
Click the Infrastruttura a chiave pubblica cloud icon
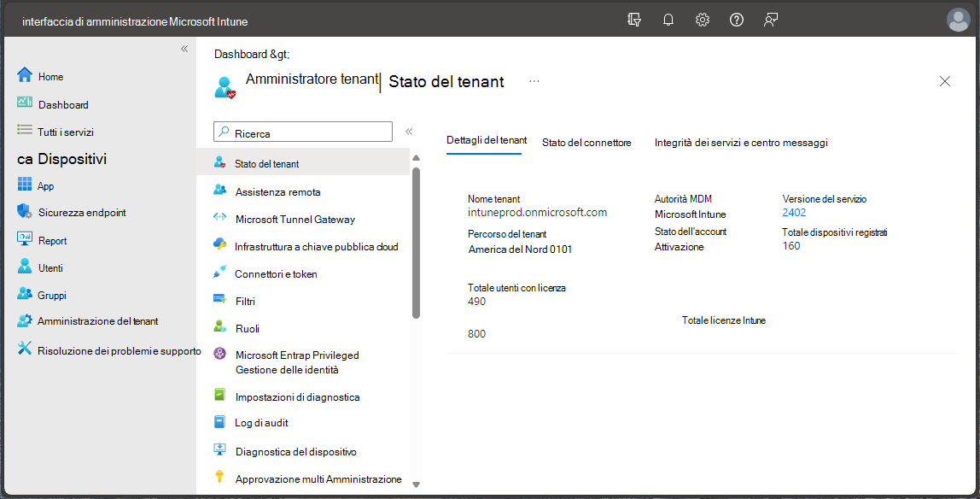[x=219, y=244]
